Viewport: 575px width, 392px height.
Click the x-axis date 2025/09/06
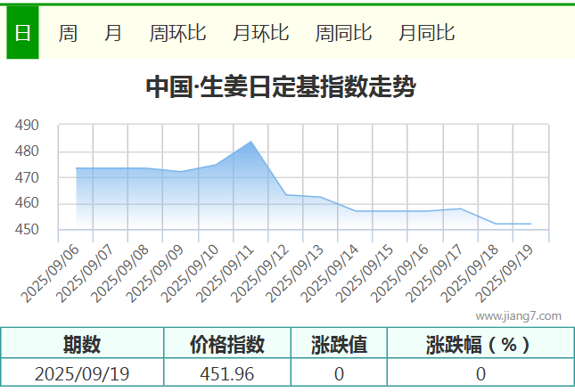click(x=50, y=274)
